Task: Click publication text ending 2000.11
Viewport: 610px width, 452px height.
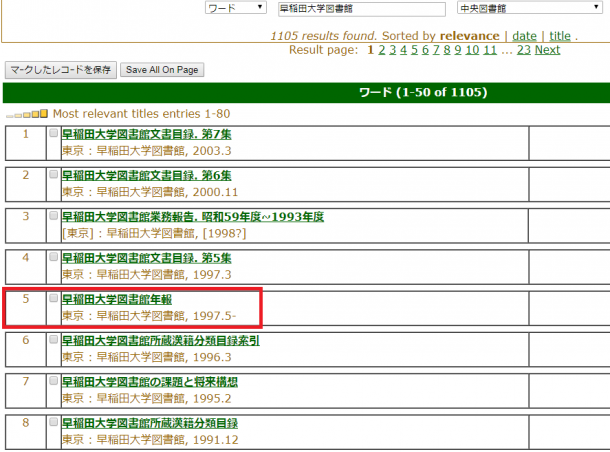Action: point(150,192)
